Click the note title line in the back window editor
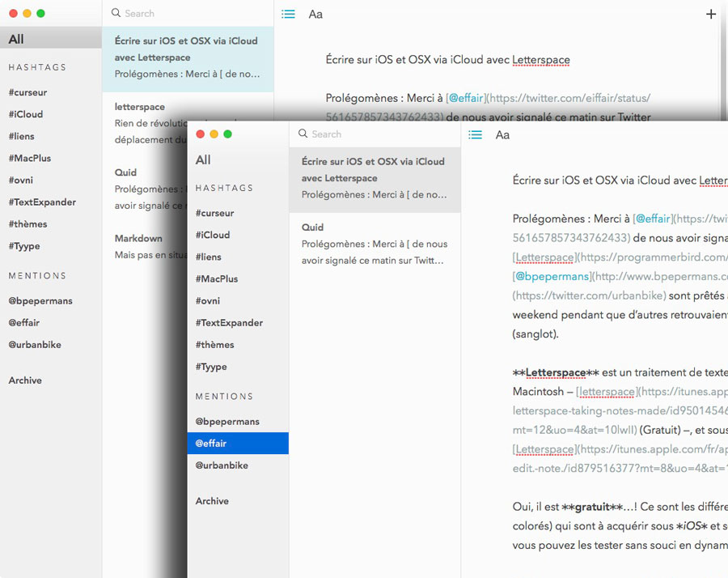Viewport: 728px width, 578px height. point(447,59)
